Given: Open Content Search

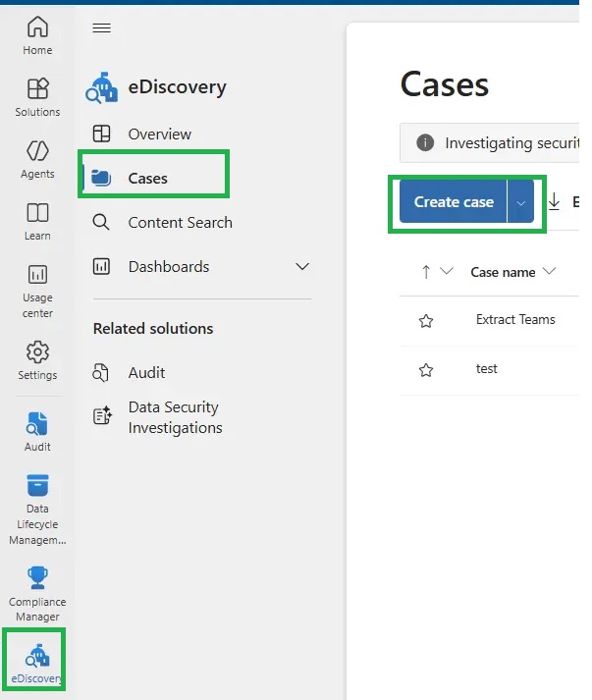Looking at the screenshot, I should pyautogui.click(x=163, y=222).
